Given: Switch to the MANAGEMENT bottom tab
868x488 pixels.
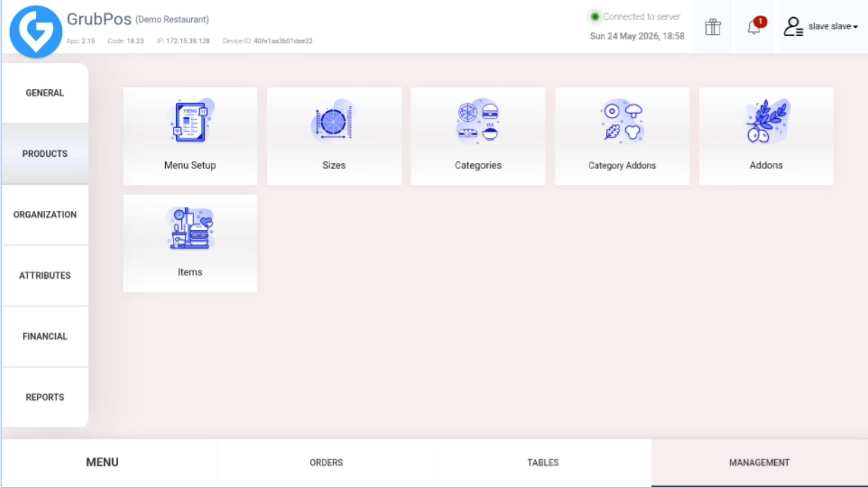Looking at the screenshot, I should [759, 462].
